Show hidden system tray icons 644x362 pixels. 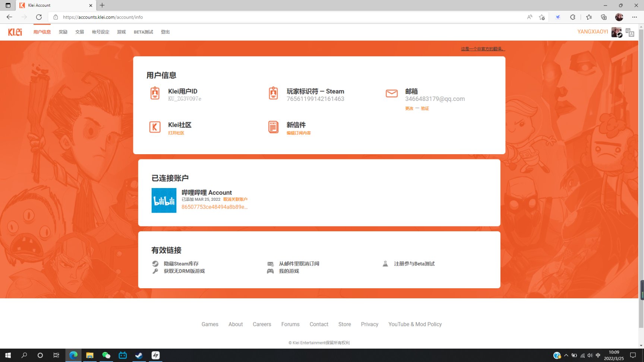click(x=566, y=355)
